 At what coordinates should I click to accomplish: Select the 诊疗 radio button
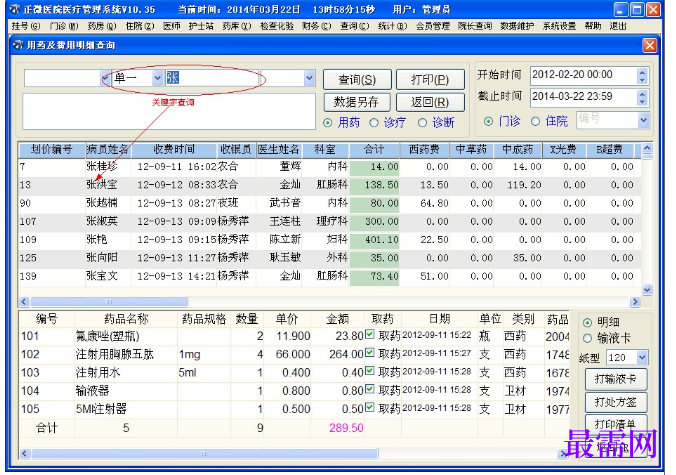click(x=374, y=123)
